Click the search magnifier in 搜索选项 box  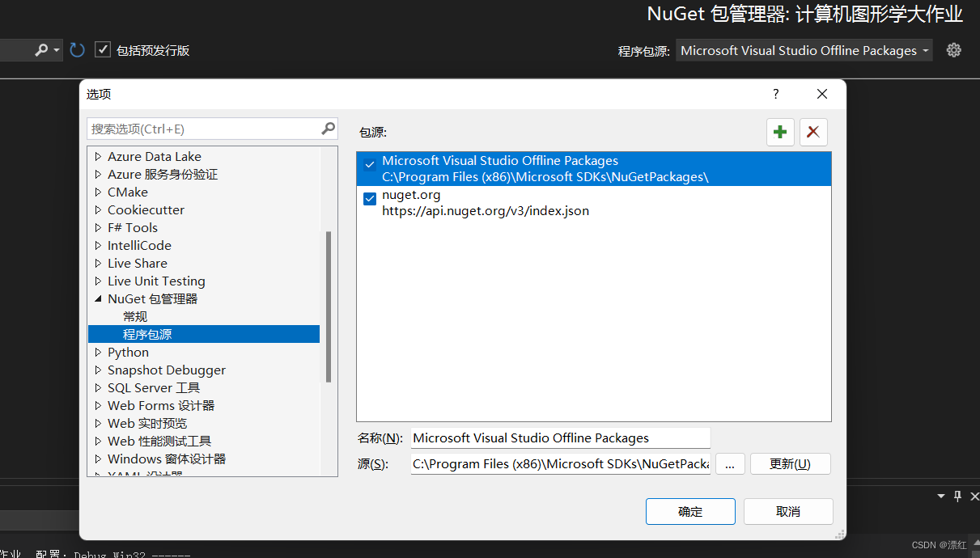point(328,129)
